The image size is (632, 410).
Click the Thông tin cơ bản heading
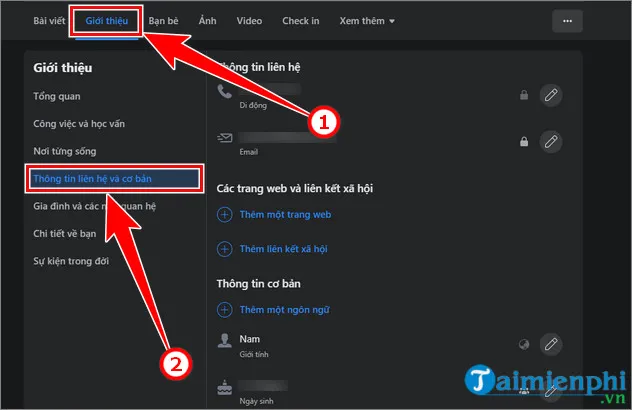point(258,284)
